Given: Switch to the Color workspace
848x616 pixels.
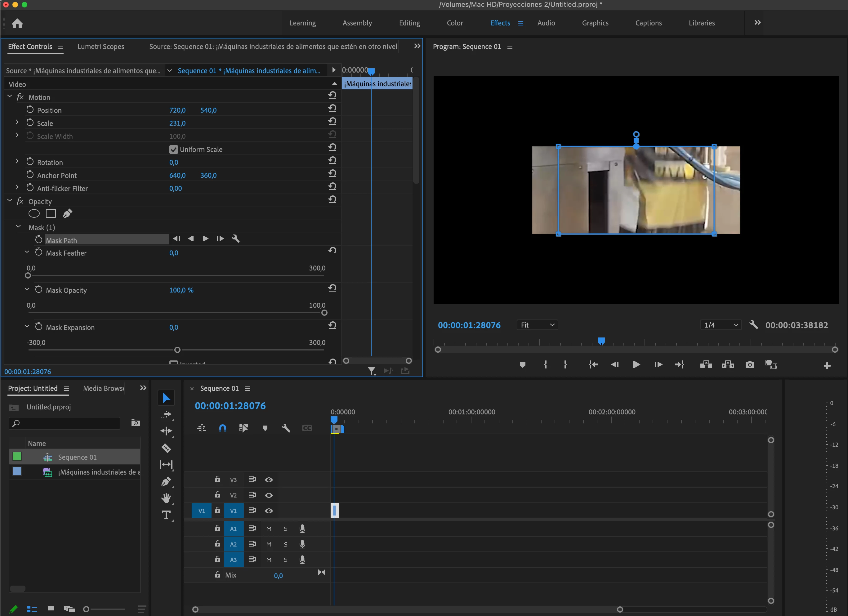Looking at the screenshot, I should pos(455,23).
